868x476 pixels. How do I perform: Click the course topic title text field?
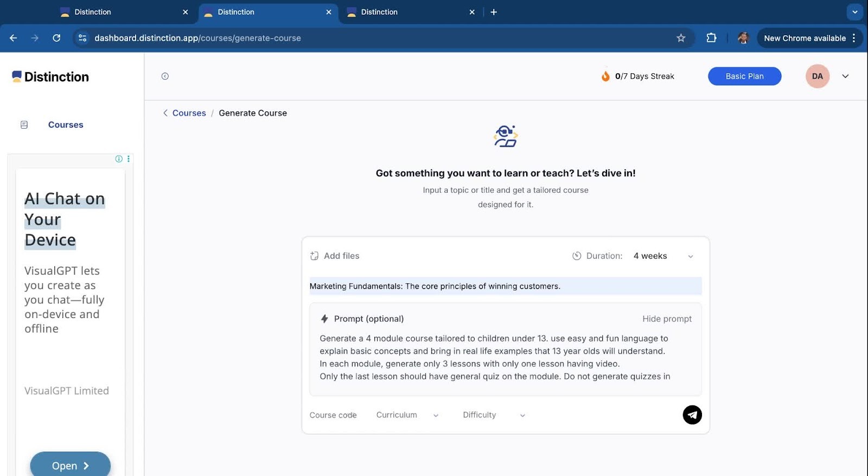(505, 286)
